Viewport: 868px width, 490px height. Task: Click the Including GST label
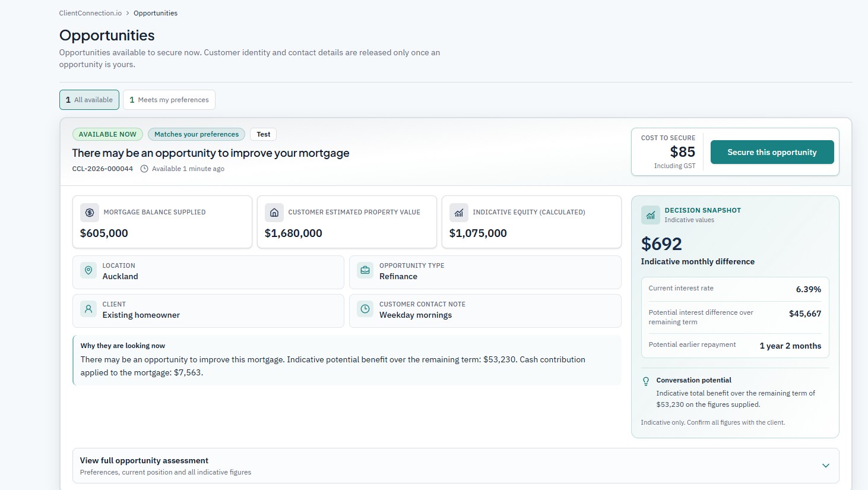(x=674, y=166)
